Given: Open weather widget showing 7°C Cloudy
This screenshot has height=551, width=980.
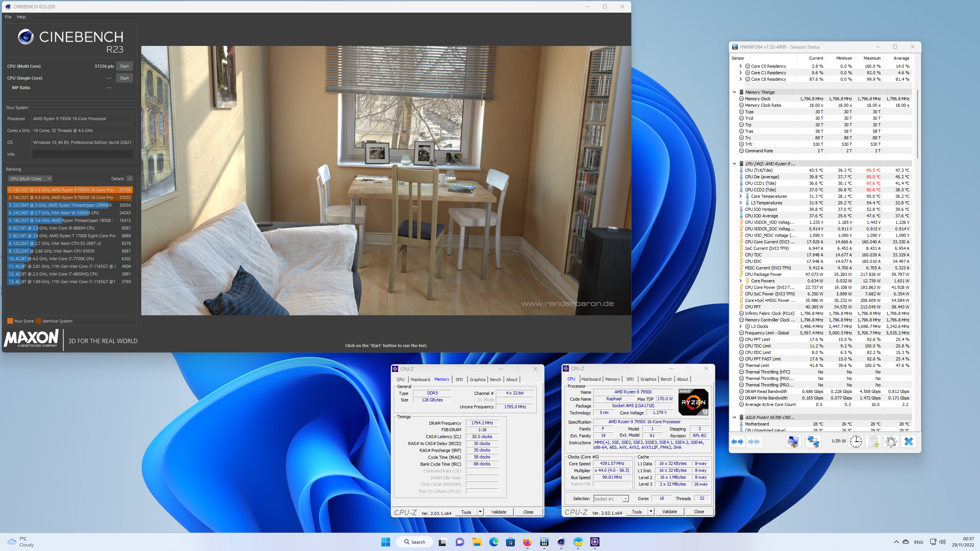Looking at the screenshot, I should pos(21,542).
